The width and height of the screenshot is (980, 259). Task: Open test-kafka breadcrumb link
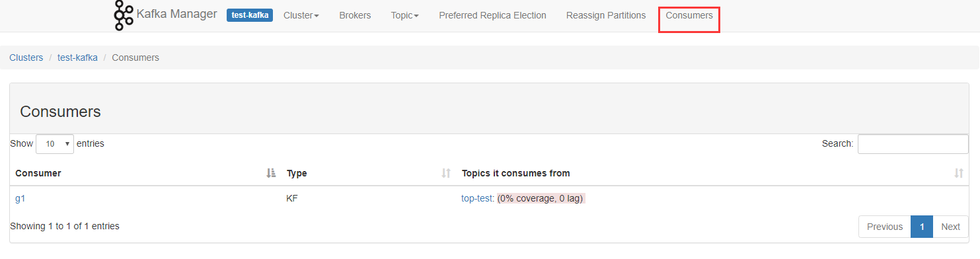coord(77,57)
